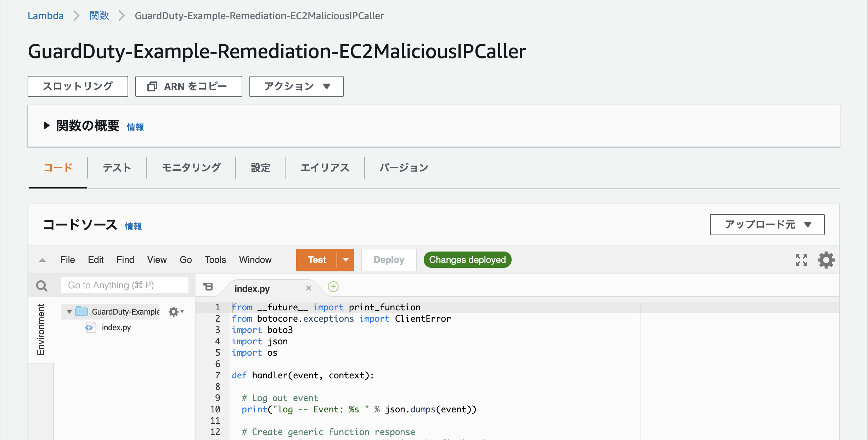Image resolution: width=868 pixels, height=440 pixels.
Task: Follow the Lambda breadcrumb link
Action: (46, 16)
